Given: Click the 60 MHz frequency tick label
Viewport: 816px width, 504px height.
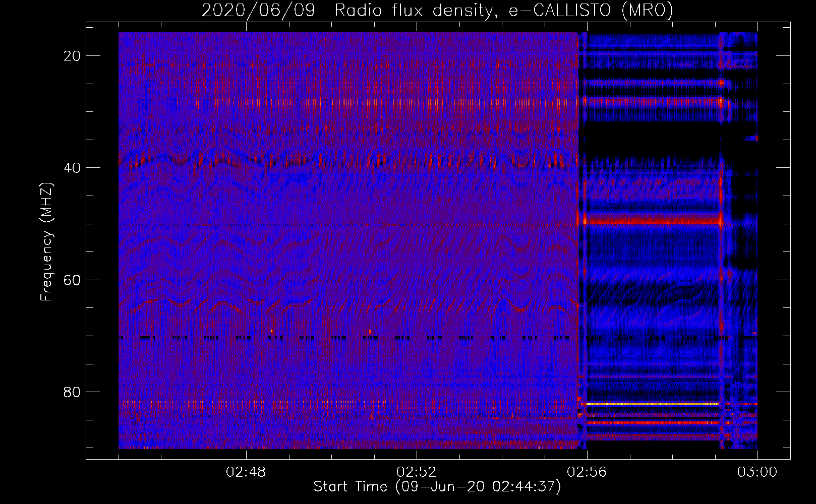Looking at the screenshot, I should 72,280.
